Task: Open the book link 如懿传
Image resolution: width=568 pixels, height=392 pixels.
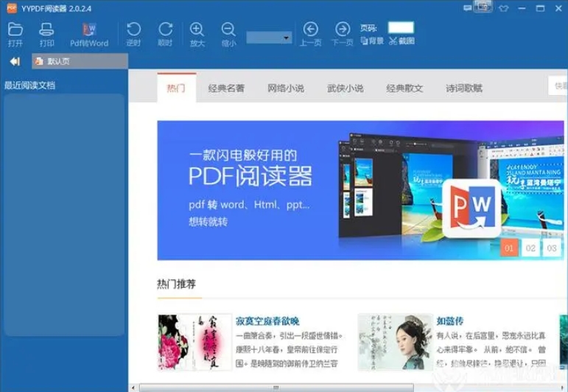Action: coord(449,321)
